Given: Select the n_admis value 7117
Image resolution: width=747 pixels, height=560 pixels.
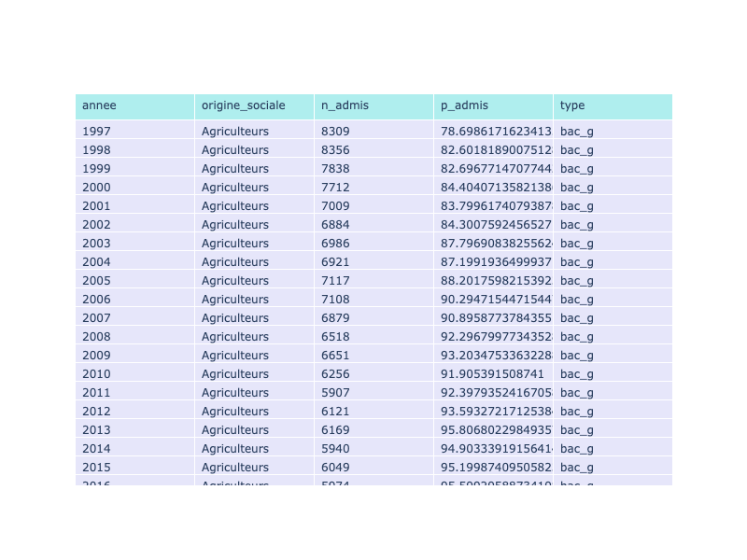Looking at the screenshot, I should pyautogui.click(x=335, y=281).
